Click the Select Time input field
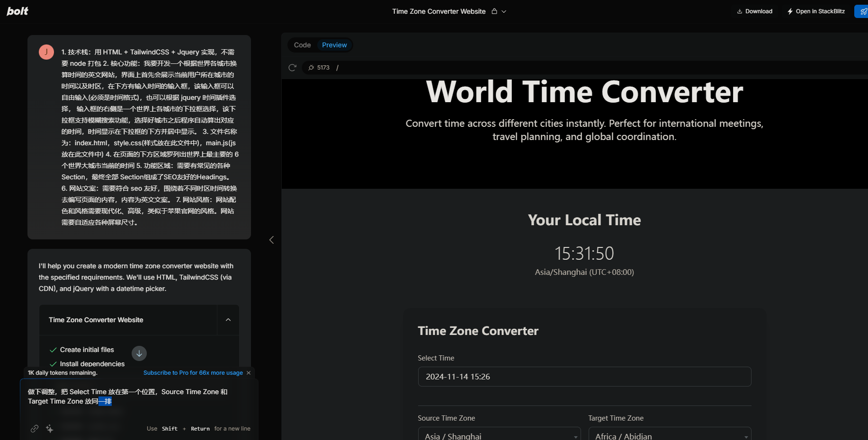The height and width of the screenshot is (440, 868). (584, 377)
